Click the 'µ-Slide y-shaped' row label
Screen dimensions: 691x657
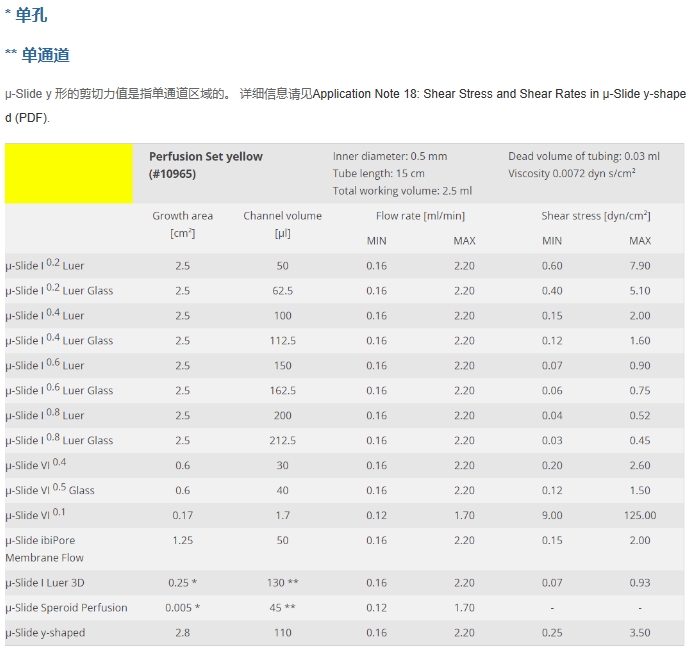pyautogui.click(x=45, y=633)
